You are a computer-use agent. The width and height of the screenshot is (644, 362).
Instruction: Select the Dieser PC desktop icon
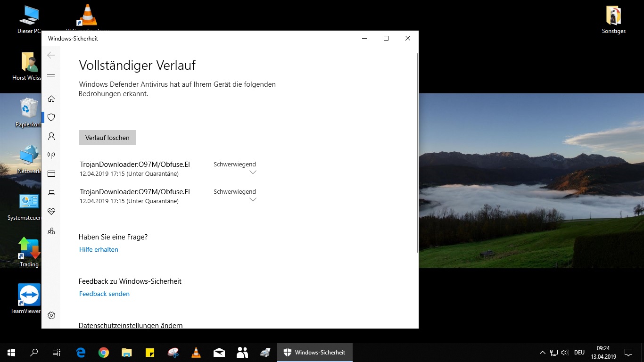pos(29,20)
